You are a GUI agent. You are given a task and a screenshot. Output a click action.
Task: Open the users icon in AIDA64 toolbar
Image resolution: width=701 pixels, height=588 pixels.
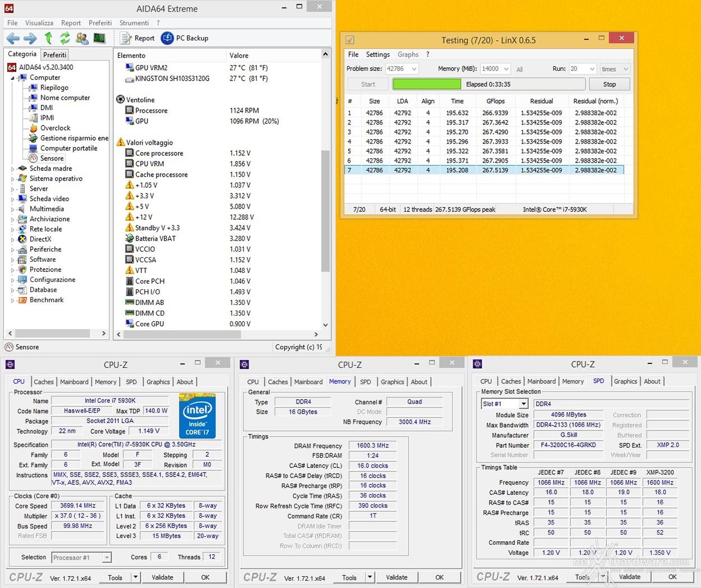coord(82,38)
